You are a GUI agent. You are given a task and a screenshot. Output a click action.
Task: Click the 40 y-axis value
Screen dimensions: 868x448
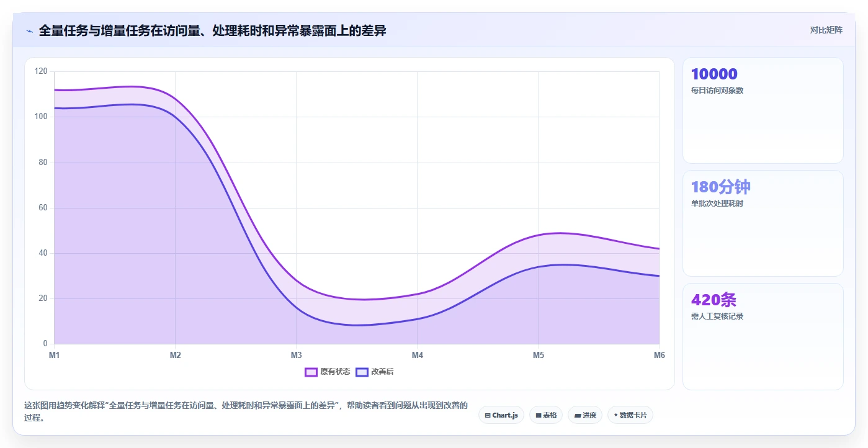43,253
